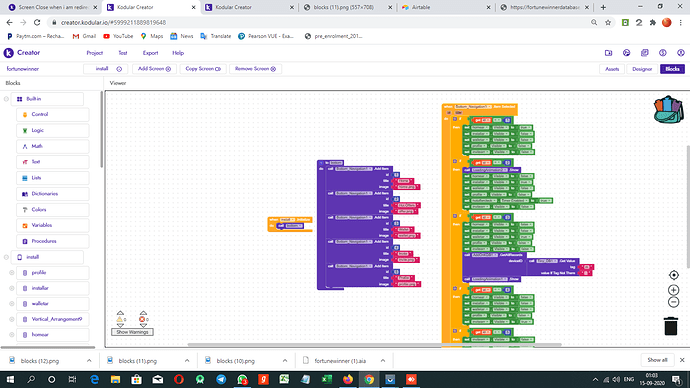This screenshot has height=388, width=690.
Task: Open the Export menu
Action: point(150,53)
